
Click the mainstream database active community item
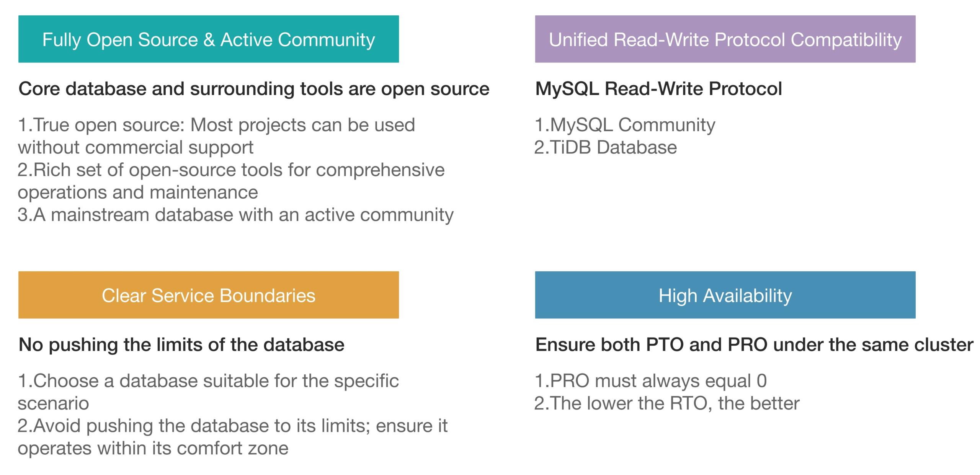(235, 215)
